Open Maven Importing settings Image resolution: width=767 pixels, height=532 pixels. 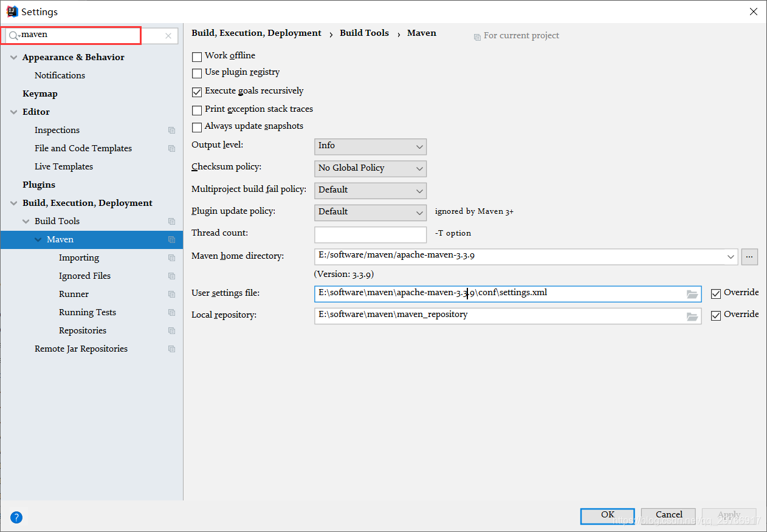point(79,257)
